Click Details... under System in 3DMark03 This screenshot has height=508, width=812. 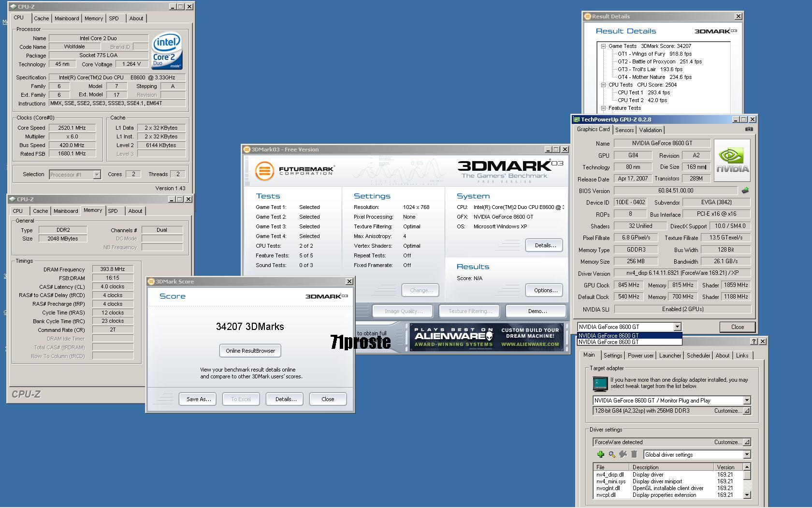click(x=545, y=245)
